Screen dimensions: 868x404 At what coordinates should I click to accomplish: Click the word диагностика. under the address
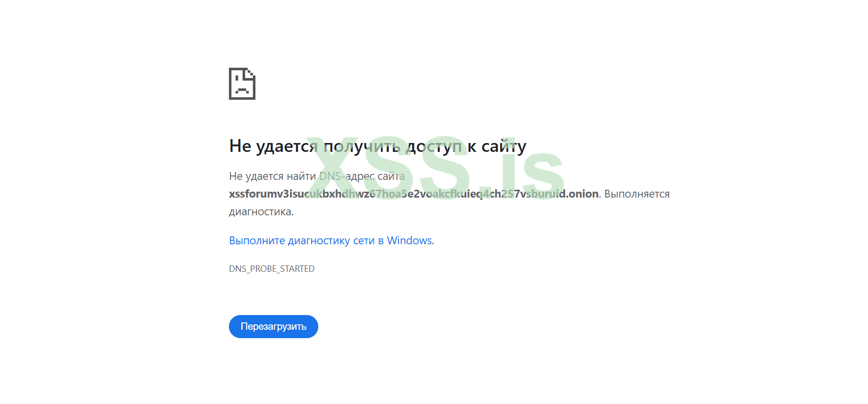261,212
